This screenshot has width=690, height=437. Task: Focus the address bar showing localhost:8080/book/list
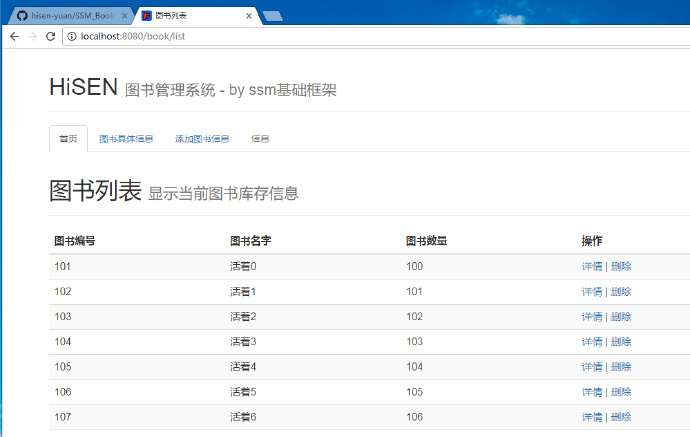pos(378,37)
